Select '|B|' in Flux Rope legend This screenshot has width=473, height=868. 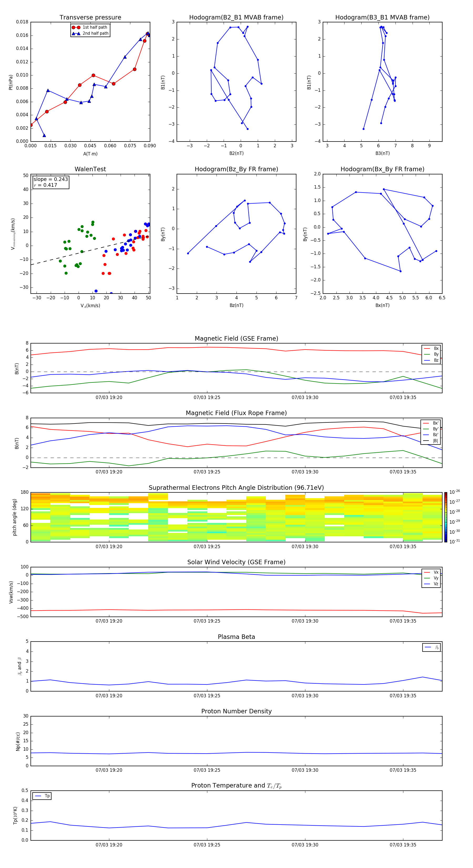(431, 441)
